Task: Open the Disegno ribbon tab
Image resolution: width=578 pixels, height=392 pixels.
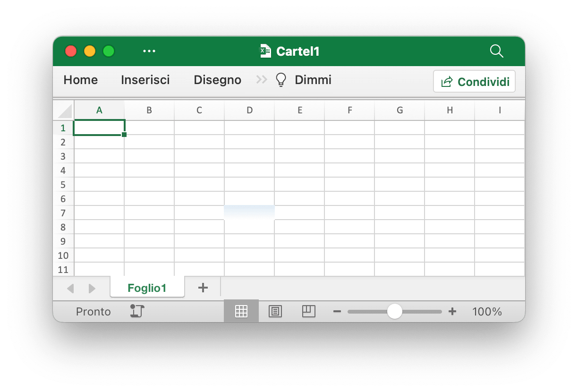Action: pyautogui.click(x=218, y=80)
